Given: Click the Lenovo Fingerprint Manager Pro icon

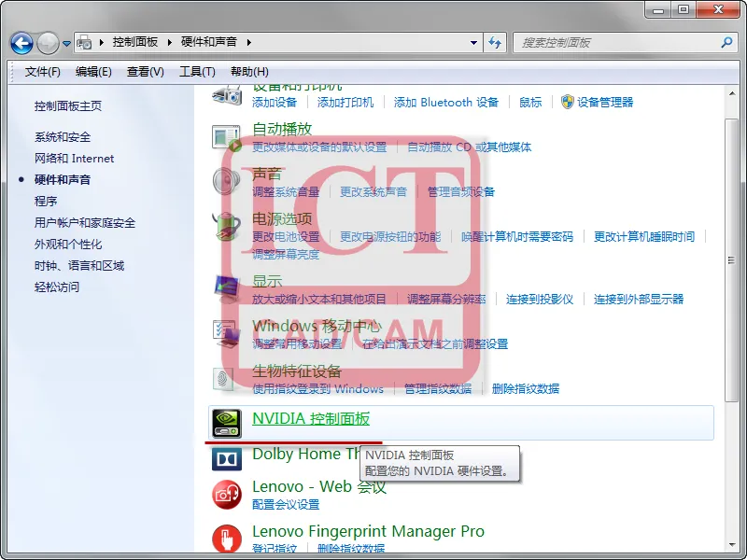Looking at the screenshot, I should (227, 539).
